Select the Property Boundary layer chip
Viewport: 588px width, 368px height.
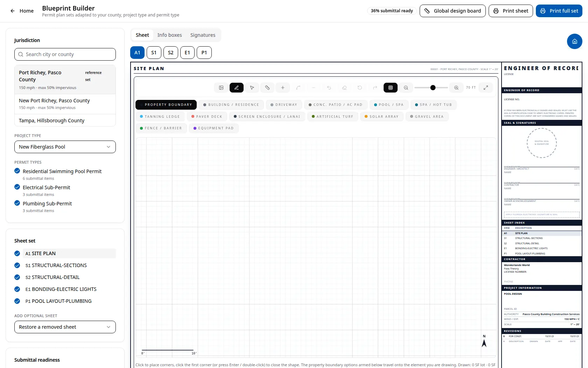coord(166,105)
